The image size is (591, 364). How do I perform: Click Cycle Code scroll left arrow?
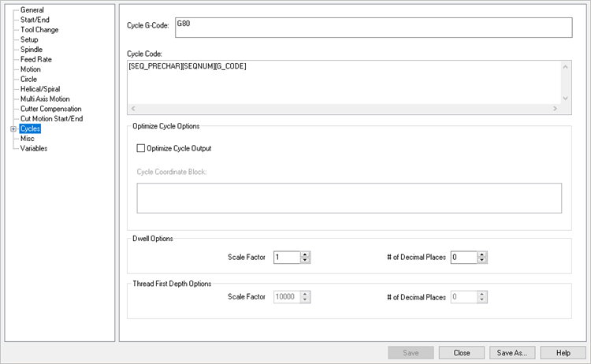click(133, 109)
